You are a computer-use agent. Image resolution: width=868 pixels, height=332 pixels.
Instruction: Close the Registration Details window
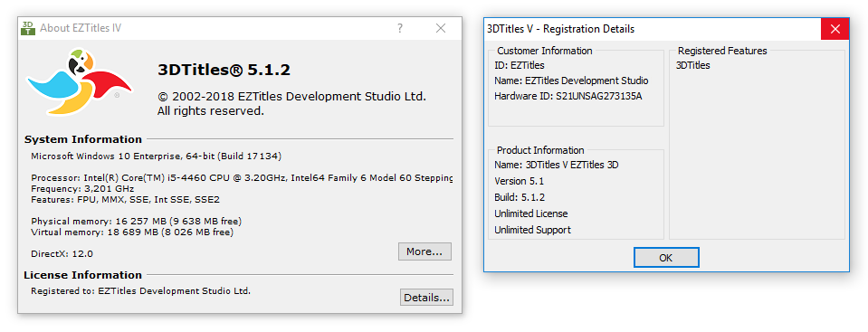[835, 29]
